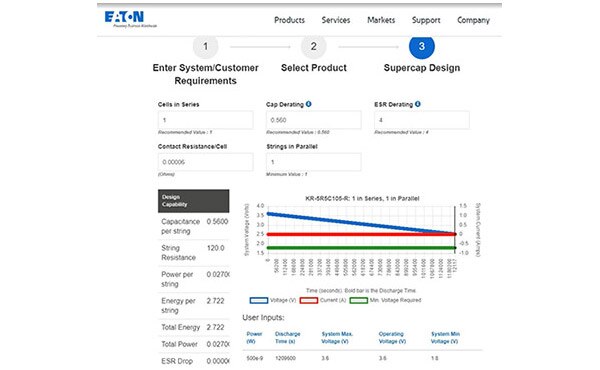Screen dimensions: 600x370
Task: Click String Resistance row
Action: (194, 253)
